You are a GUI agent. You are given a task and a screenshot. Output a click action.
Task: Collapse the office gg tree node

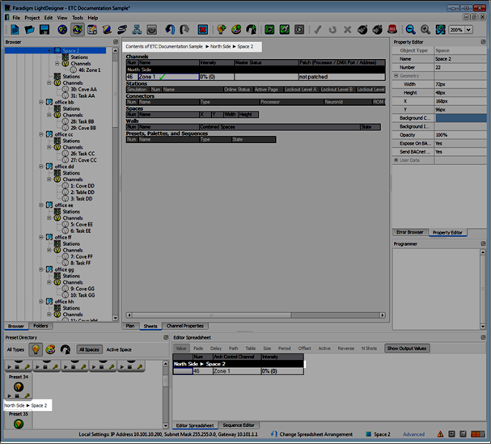[x=41, y=269]
